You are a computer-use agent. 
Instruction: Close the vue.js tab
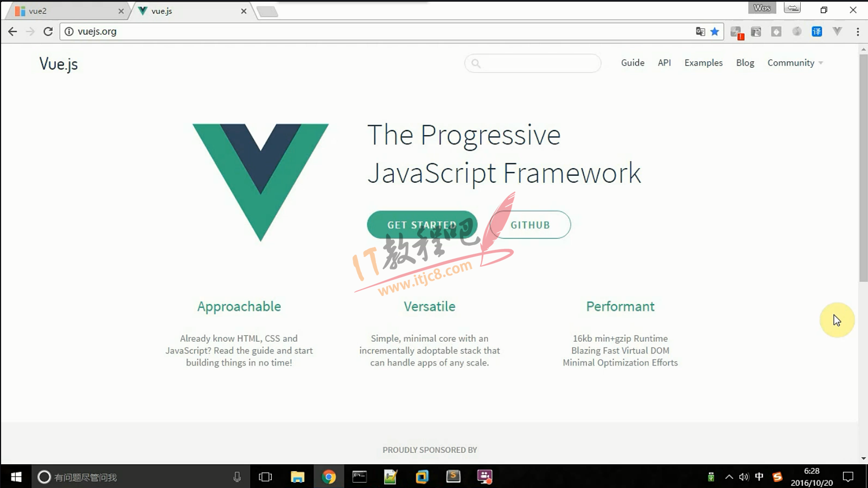click(244, 11)
